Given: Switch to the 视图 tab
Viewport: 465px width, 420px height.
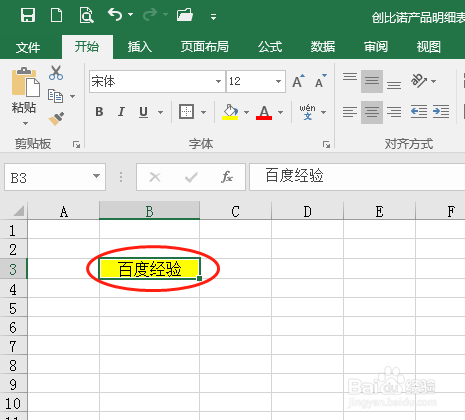Looking at the screenshot, I should point(429,47).
